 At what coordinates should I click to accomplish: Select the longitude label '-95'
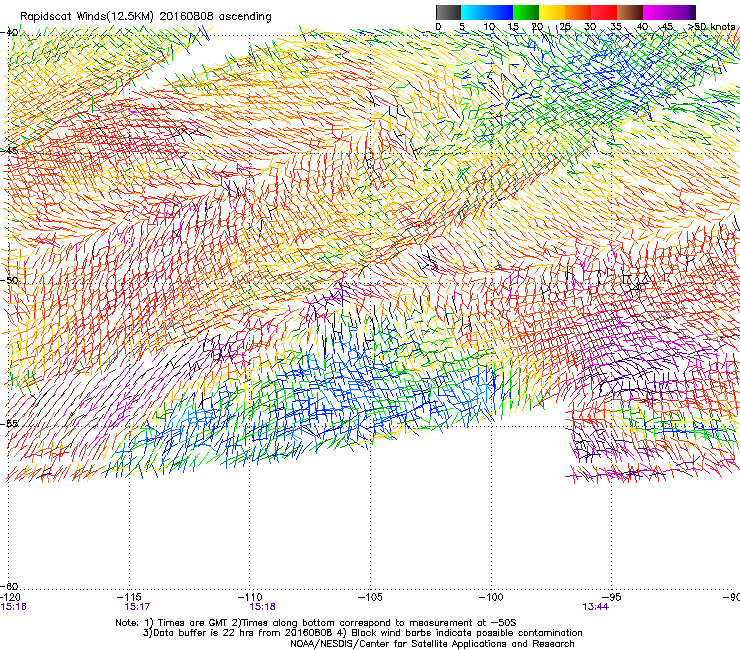(x=612, y=597)
